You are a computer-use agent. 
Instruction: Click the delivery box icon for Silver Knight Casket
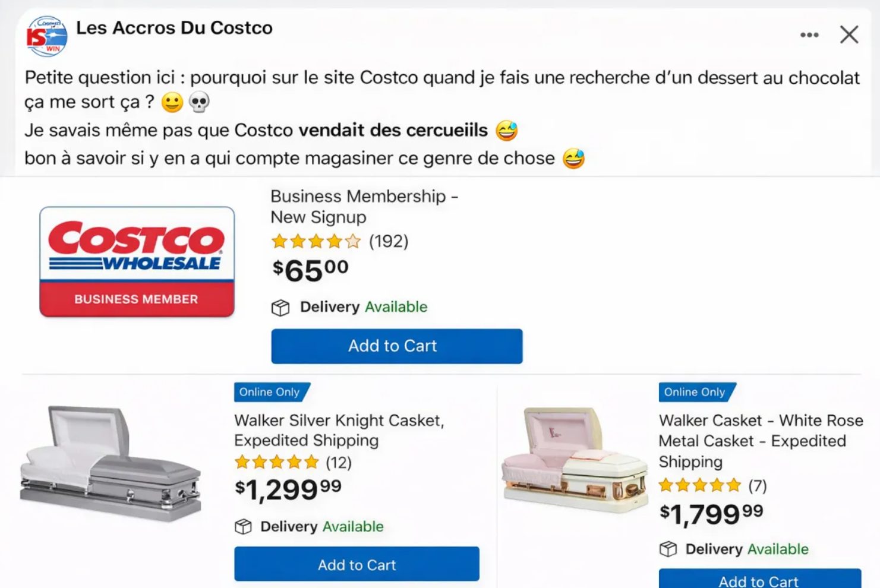244,527
